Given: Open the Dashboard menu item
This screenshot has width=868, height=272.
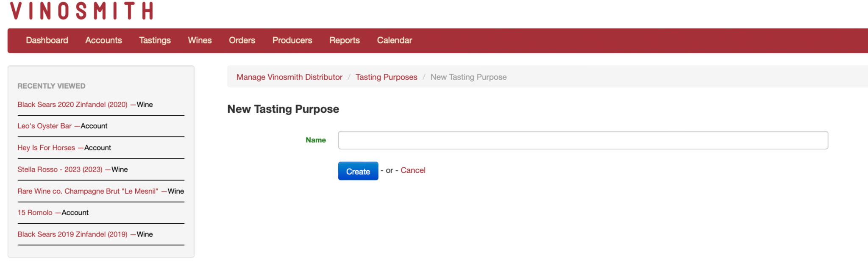Looking at the screenshot, I should click(47, 40).
